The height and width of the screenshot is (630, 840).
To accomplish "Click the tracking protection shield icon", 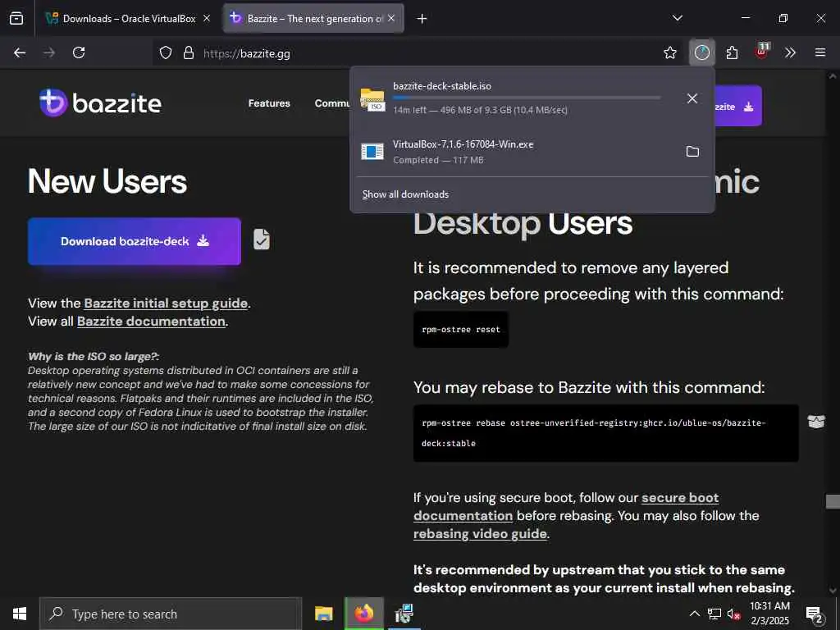I will click(166, 53).
